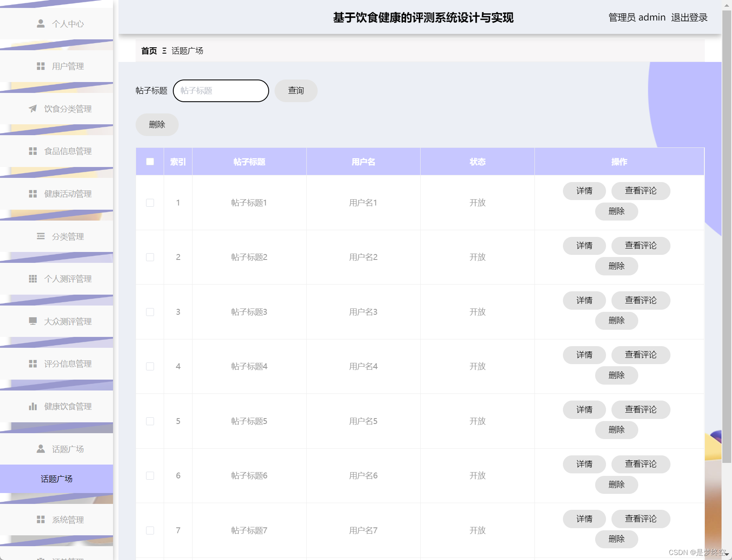Check the checkbox for row 帖子标题5

tap(150, 421)
